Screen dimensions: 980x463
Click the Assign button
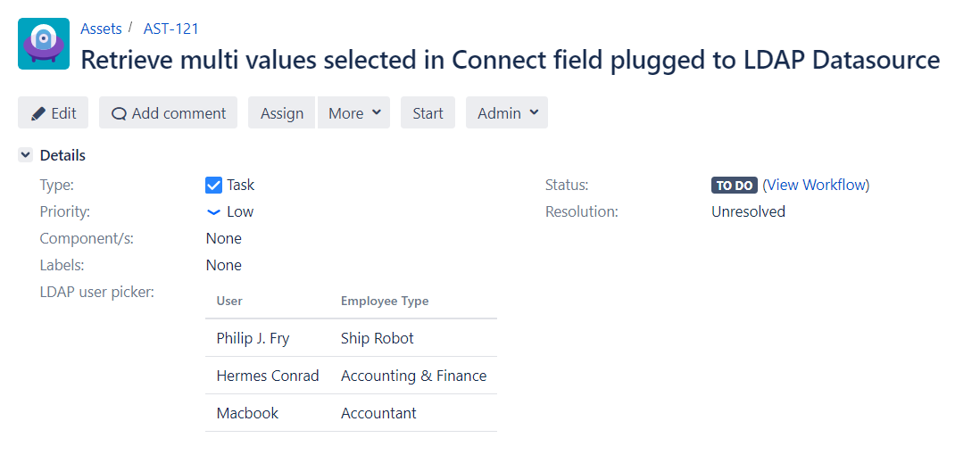pyautogui.click(x=282, y=113)
